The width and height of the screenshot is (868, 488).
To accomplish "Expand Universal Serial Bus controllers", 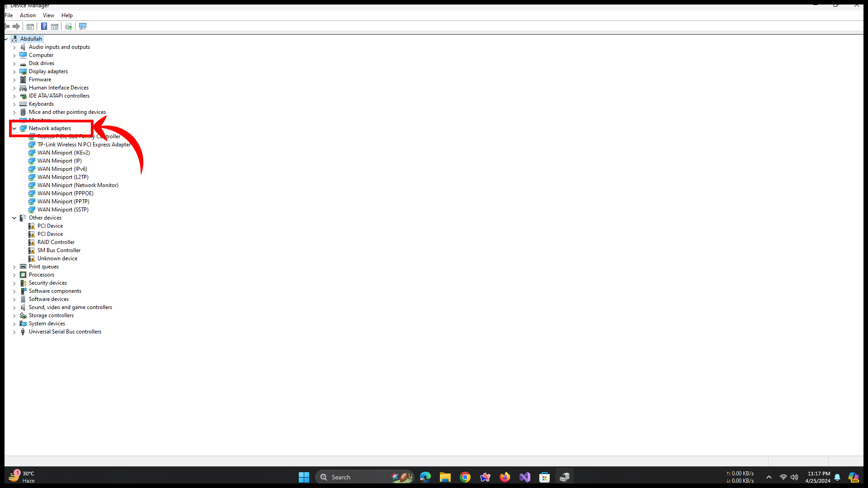I will tap(14, 332).
